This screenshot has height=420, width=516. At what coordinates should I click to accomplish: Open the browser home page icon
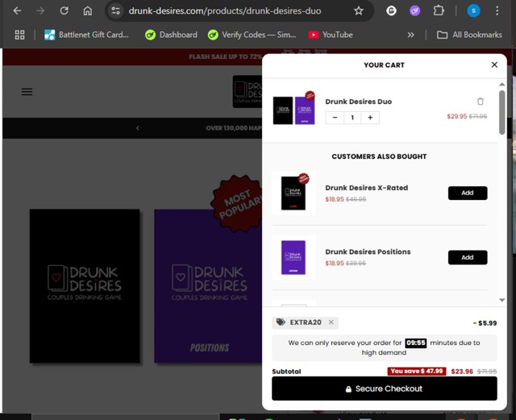point(88,10)
